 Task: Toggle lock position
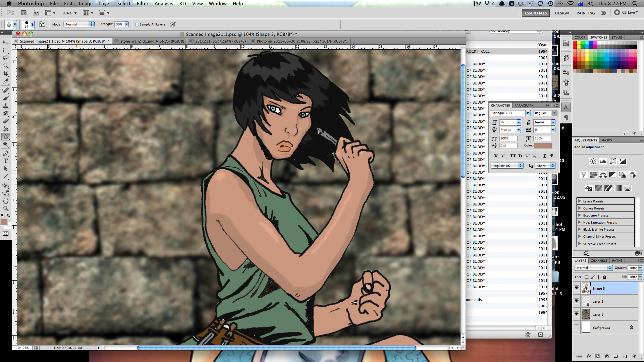[x=598, y=277]
